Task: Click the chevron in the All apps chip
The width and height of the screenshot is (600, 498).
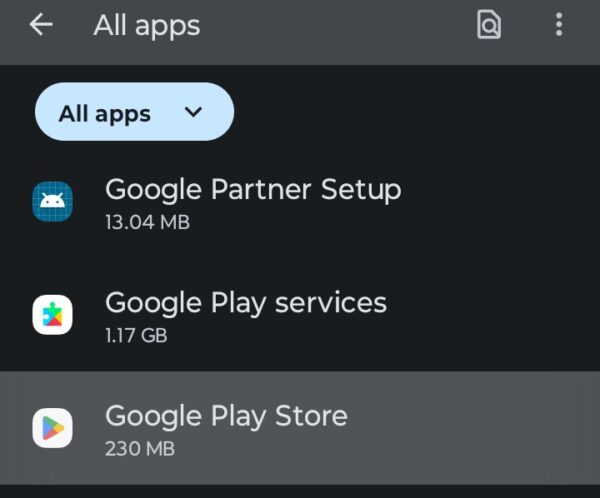Action: pos(194,112)
